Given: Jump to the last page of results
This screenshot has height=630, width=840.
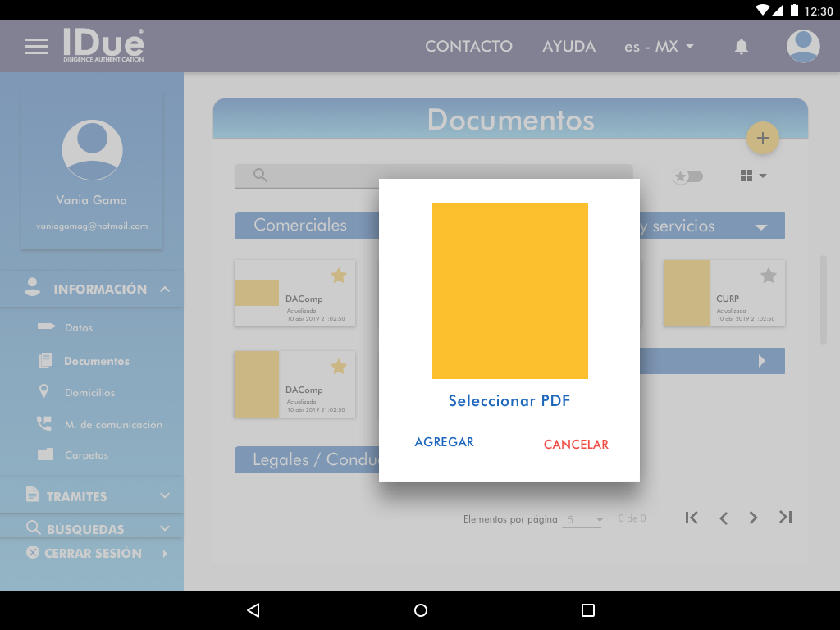Looking at the screenshot, I should pos(785,518).
